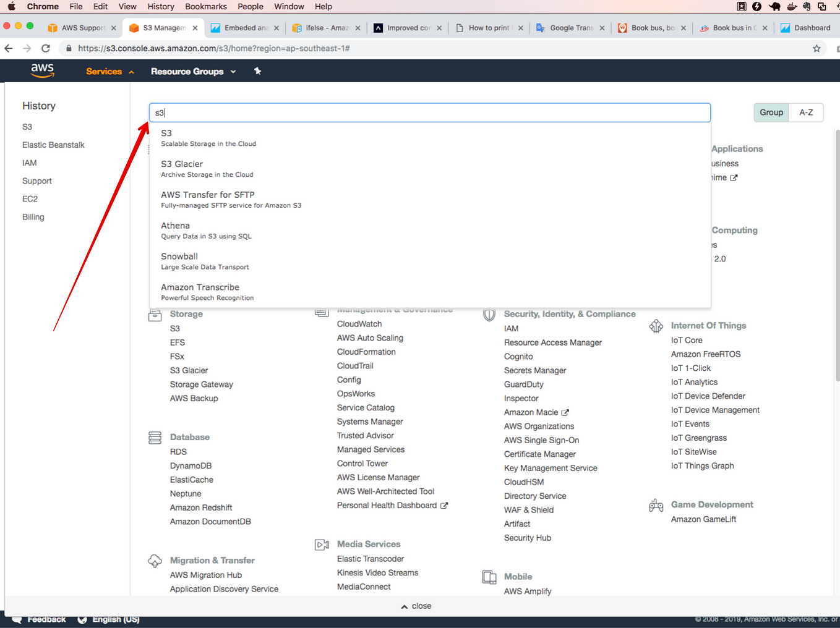840x628 pixels.
Task: Collapse the Services menu
Action: (110, 71)
